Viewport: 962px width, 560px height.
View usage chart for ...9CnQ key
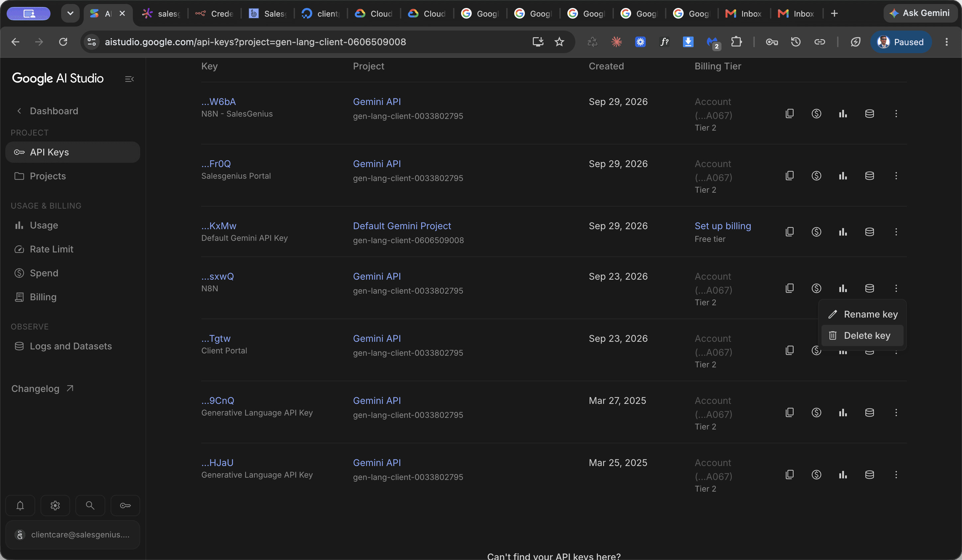point(843,412)
